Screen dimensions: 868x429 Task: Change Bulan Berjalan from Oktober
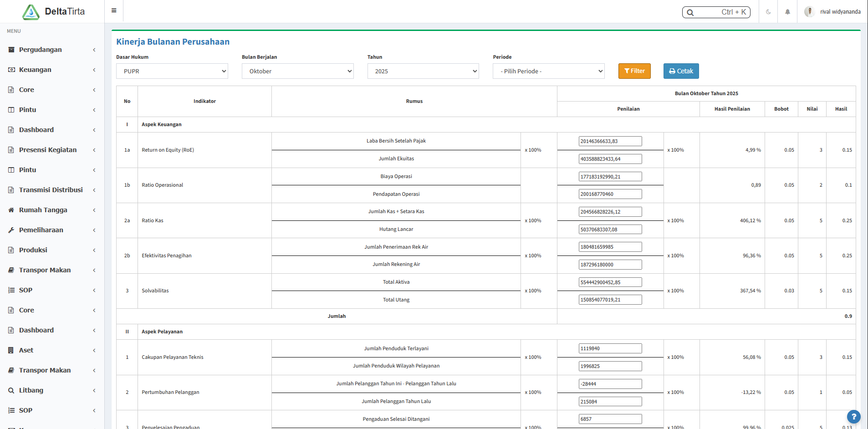pos(297,71)
